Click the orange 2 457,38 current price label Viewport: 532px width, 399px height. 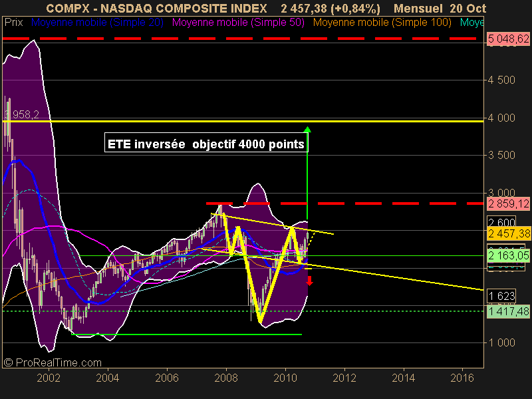pos(509,233)
